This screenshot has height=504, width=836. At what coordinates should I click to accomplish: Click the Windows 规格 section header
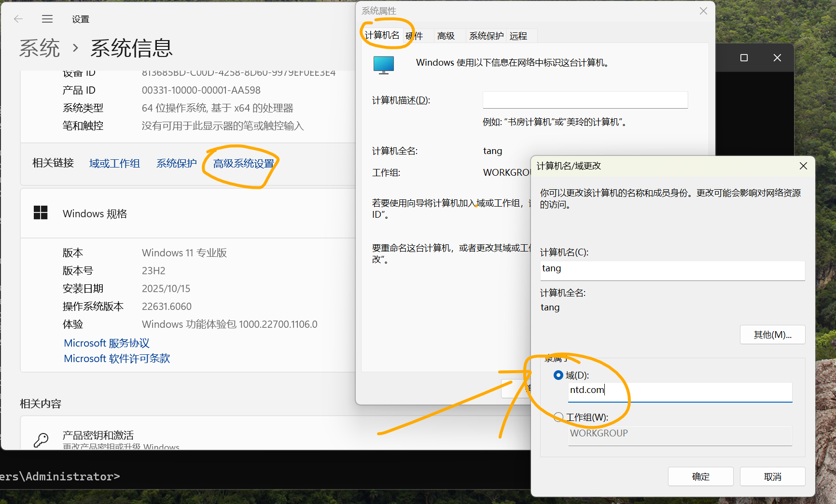pos(188,213)
